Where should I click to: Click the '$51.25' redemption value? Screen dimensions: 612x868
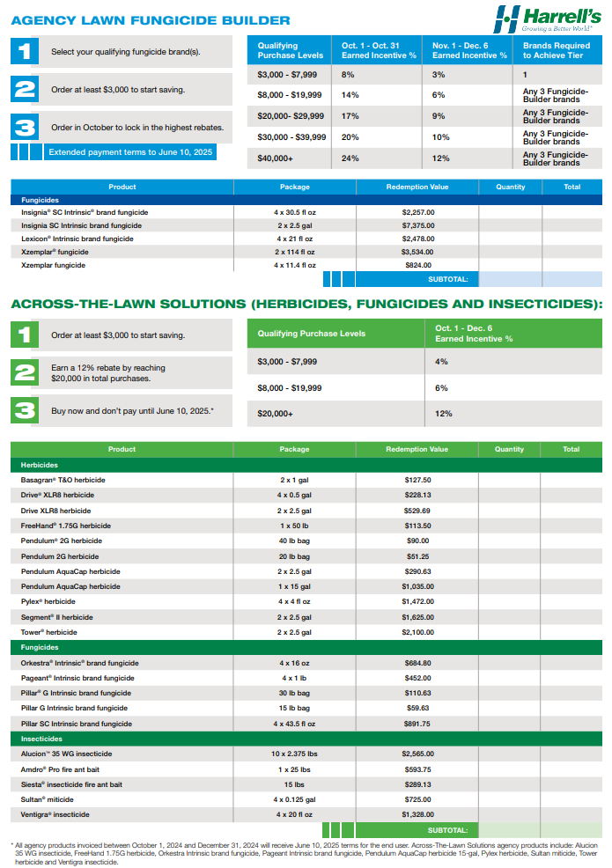click(417, 556)
